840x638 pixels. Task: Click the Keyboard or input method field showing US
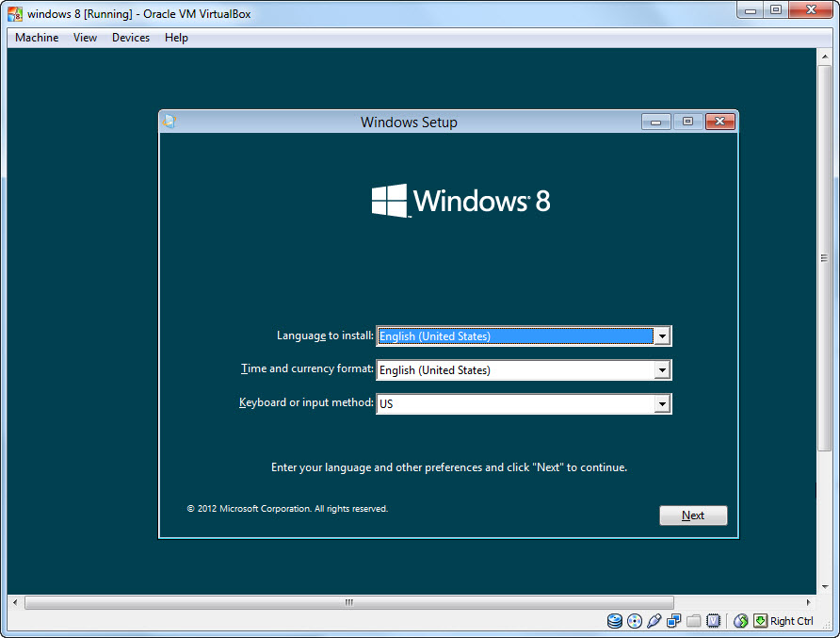coord(524,403)
